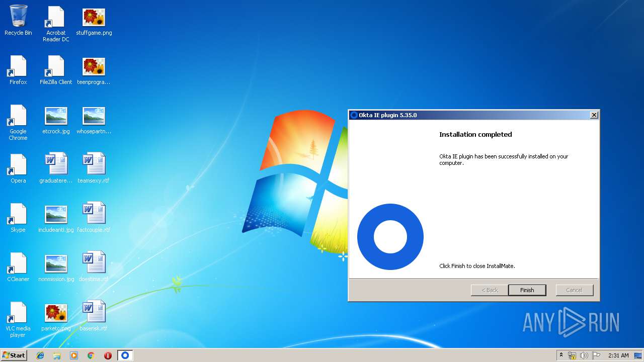Select the graduatere... document icon
This screenshot has height=362, width=644.
(x=56, y=168)
